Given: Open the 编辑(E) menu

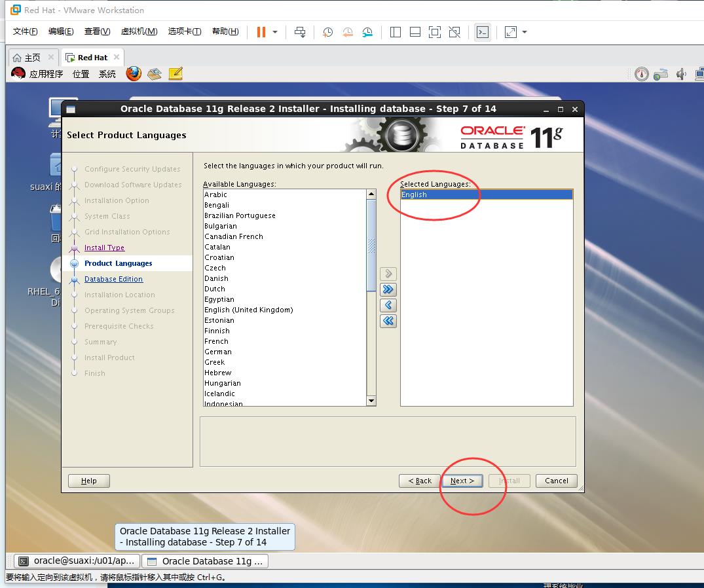Looking at the screenshot, I should tap(61, 31).
